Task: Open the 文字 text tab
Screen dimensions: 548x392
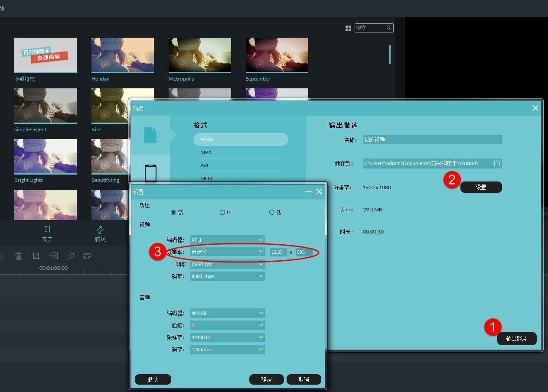Action: click(47, 233)
